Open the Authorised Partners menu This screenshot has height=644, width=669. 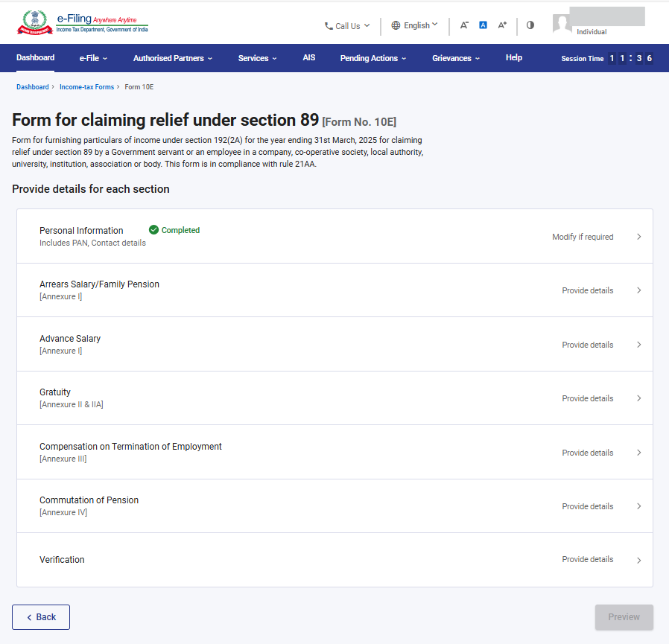click(172, 58)
